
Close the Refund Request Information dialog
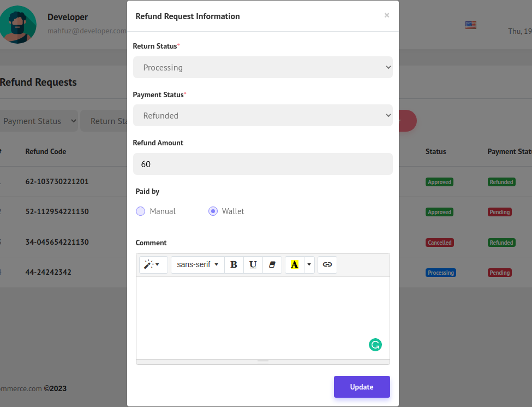point(387,15)
